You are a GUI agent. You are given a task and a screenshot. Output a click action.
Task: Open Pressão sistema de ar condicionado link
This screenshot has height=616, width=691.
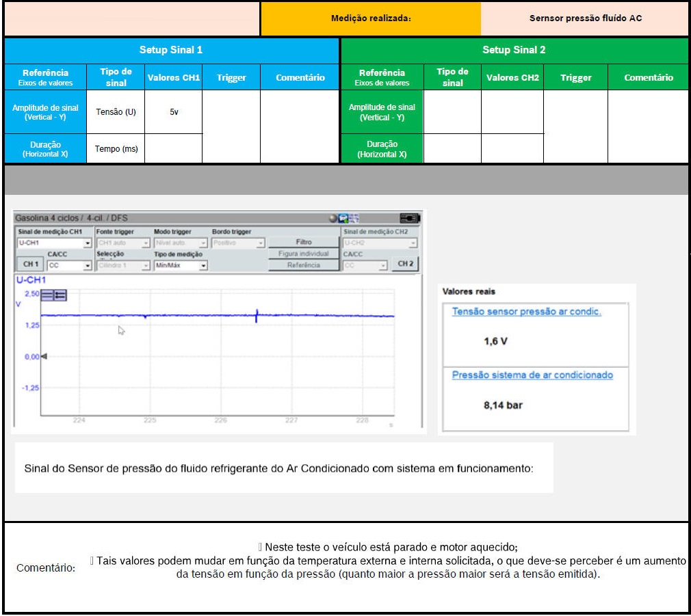click(532, 375)
